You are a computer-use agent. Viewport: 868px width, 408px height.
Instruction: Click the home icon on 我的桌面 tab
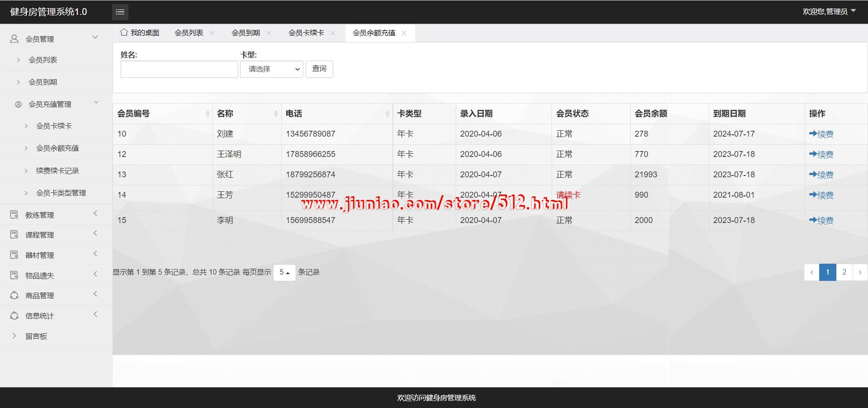point(124,33)
